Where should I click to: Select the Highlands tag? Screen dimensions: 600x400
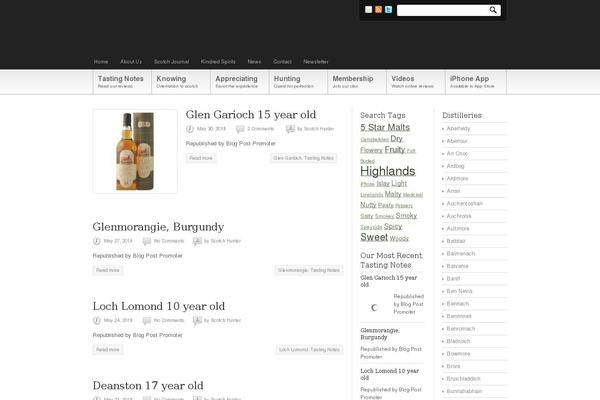(x=388, y=171)
